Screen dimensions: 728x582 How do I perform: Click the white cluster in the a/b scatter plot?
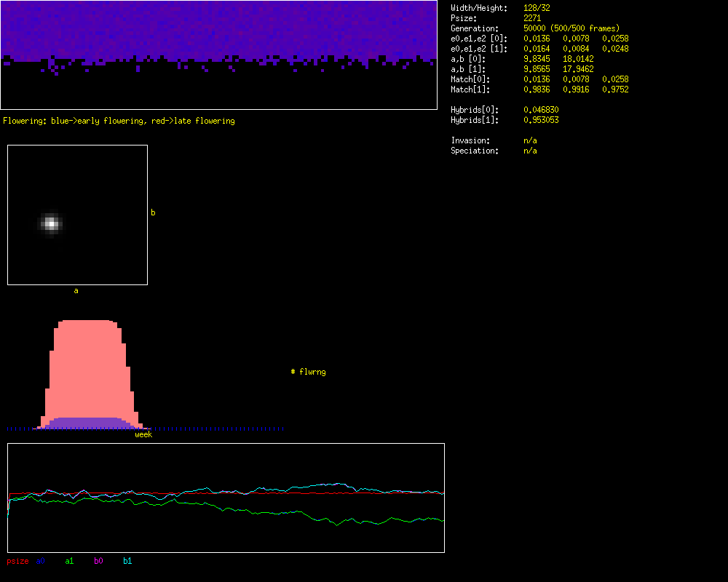pyautogui.click(x=50, y=223)
